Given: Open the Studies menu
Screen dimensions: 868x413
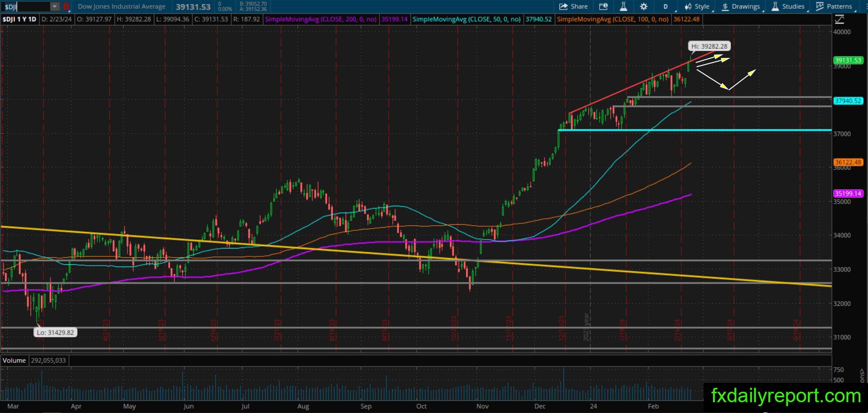Looking at the screenshot, I should [788, 6].
